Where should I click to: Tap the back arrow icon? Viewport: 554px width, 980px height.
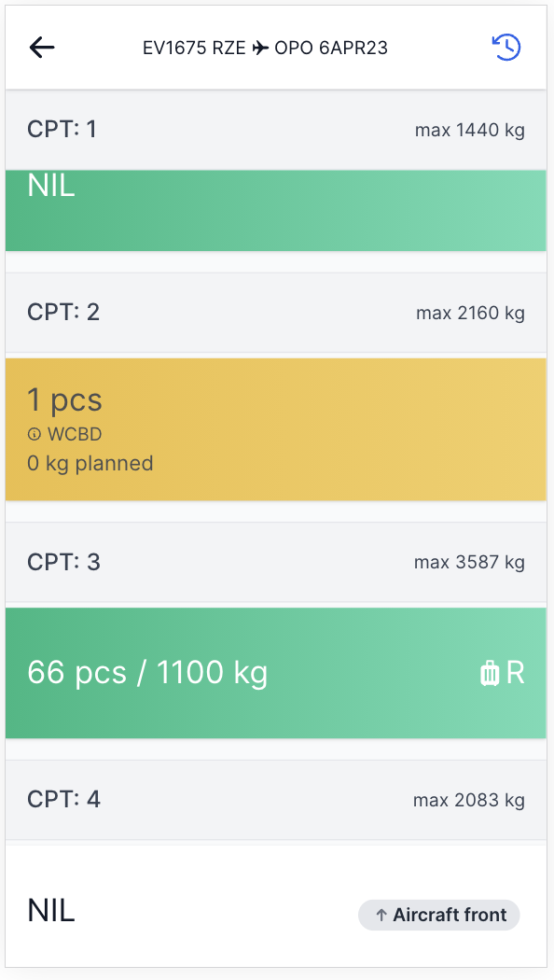(42, 48)
